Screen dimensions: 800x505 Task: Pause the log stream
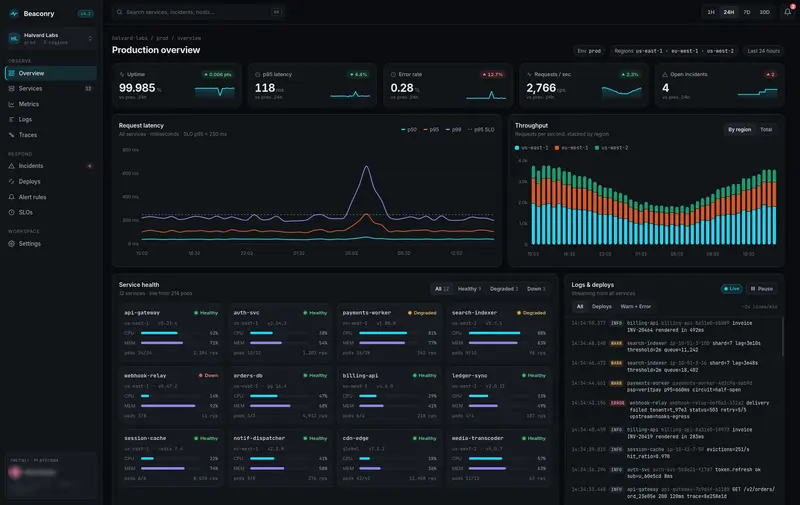click(x=762, y=289)
